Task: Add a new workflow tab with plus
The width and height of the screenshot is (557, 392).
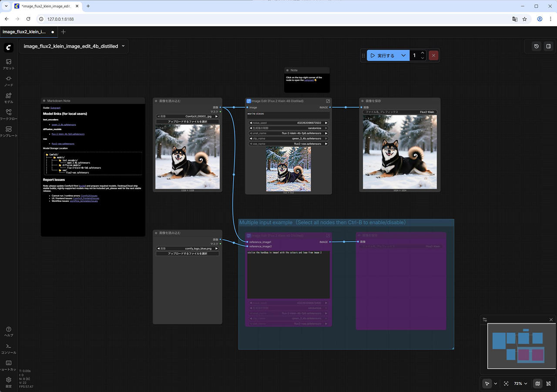Action: [x=64, y=32]
